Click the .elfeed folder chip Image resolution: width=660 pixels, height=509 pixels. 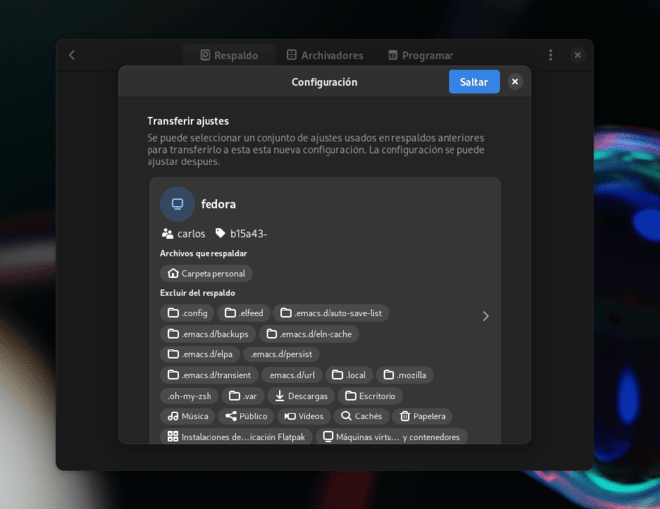coord(244,313)
